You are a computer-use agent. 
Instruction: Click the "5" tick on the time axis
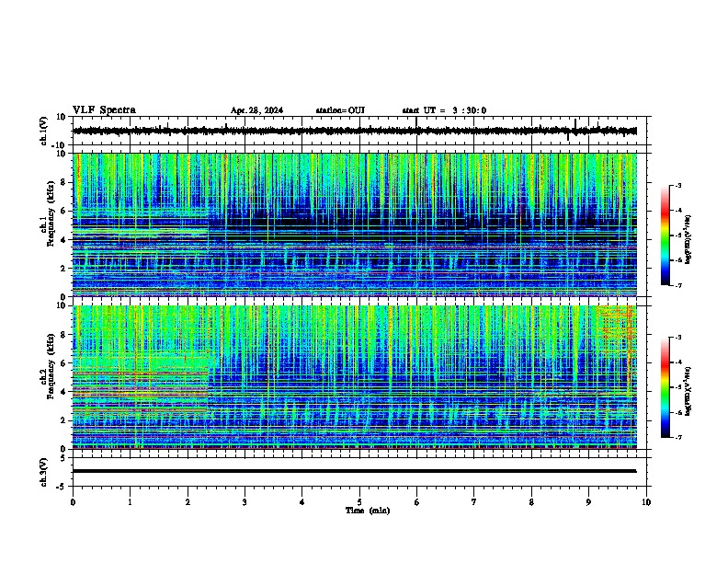(x=359, y=502)
